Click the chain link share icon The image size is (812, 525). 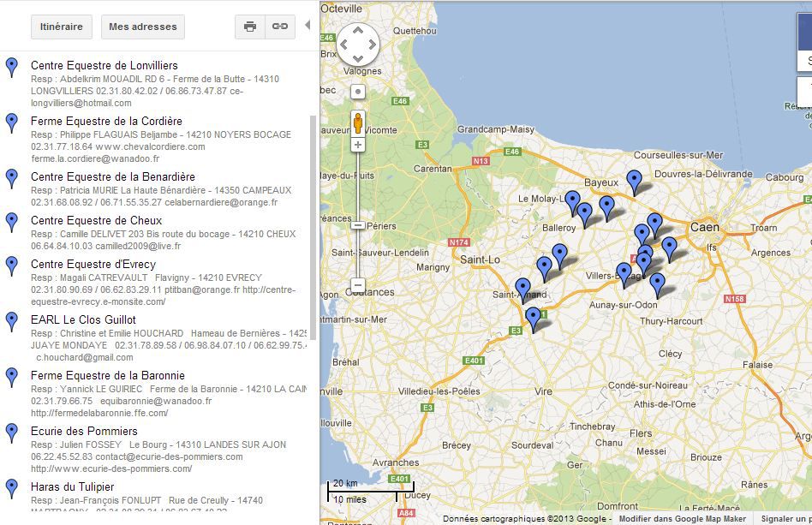coord(279,27)
